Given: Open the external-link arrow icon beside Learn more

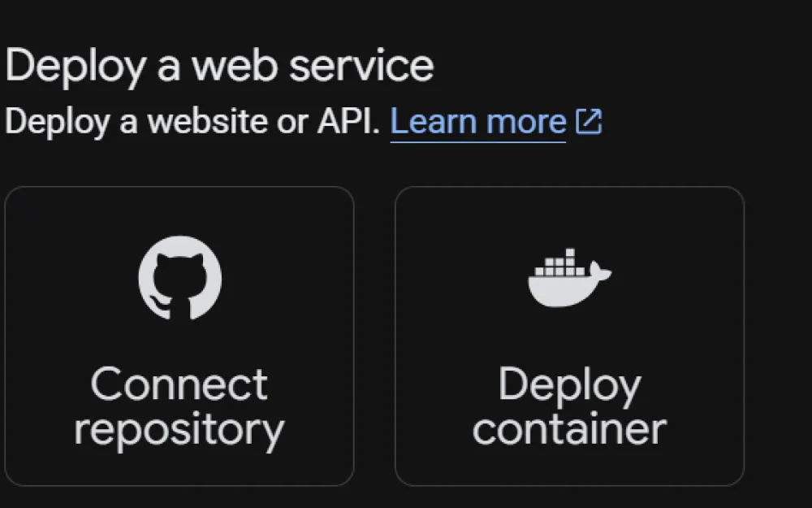Looking at the screenshot, I should (x=589, y=122).
